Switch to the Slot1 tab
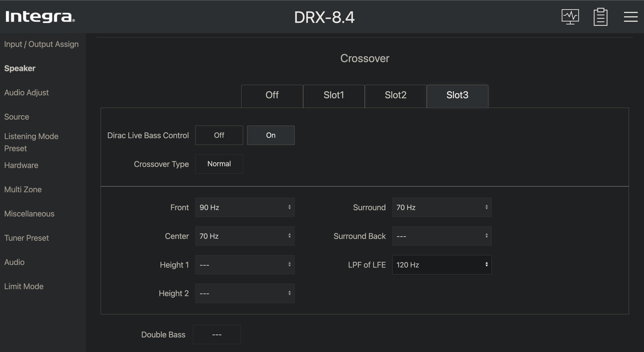 334,96
